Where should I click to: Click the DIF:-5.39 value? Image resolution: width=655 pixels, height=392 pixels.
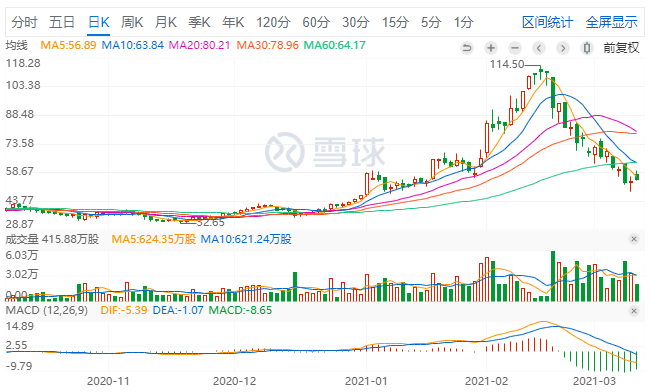pyautogui.click(x=124, y=311)
